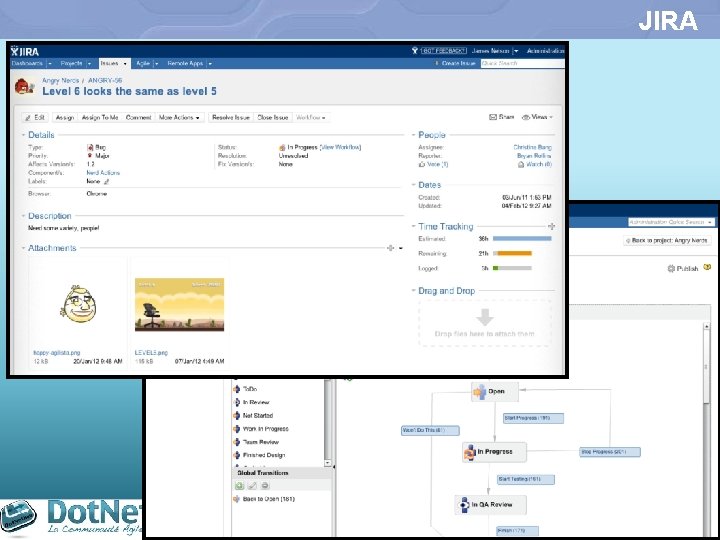Click the In Progress status icon
The image size is (720, 540).
[x=282, y=147]
